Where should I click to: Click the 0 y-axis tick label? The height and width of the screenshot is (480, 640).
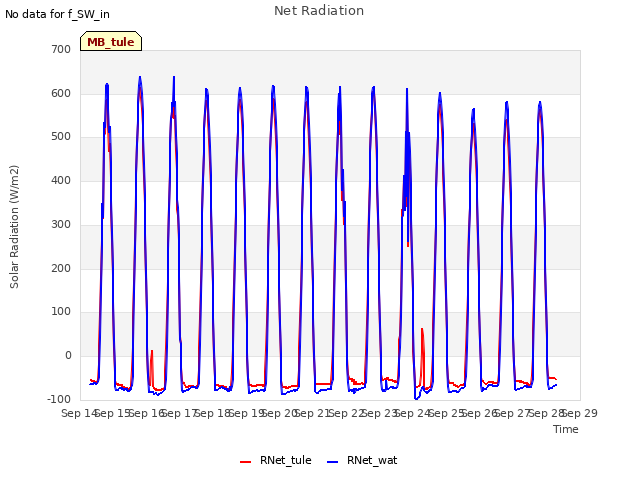tap(68, 356)
